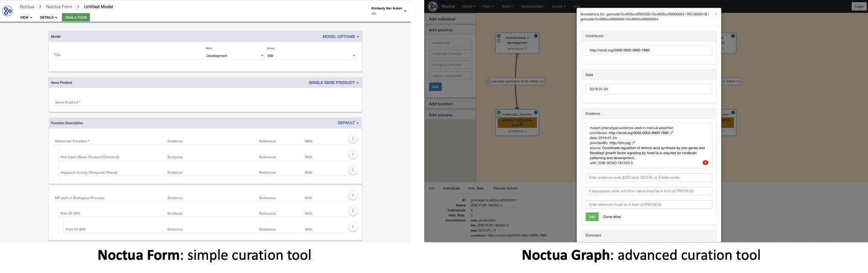The height and width of the screenshot is (273, 868).
Task: Open the VIEW menu in Noctua Form
Action: pyautogui.click(x=26, y=17)
